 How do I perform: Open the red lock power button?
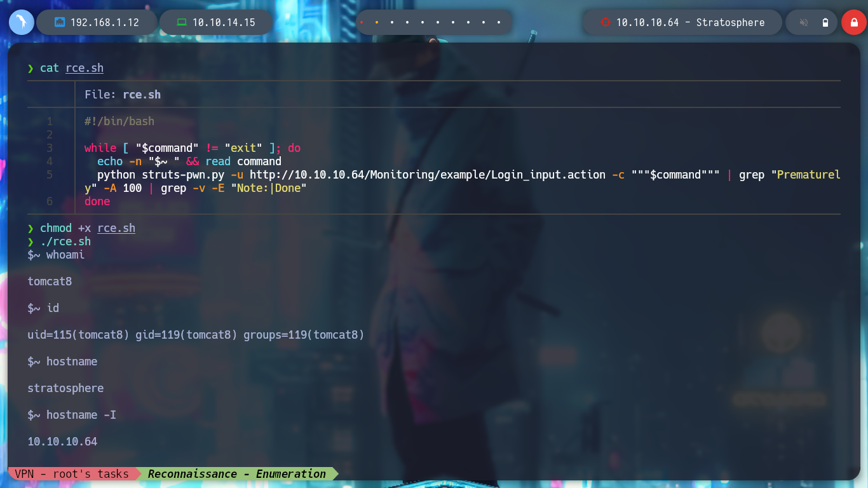[853, 22]
